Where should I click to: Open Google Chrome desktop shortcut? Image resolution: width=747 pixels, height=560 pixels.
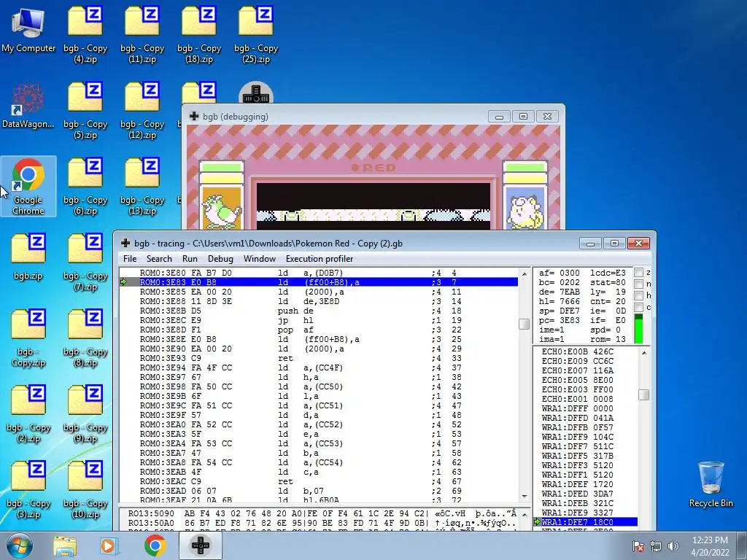pyautogui.click(x=28, y=186)
